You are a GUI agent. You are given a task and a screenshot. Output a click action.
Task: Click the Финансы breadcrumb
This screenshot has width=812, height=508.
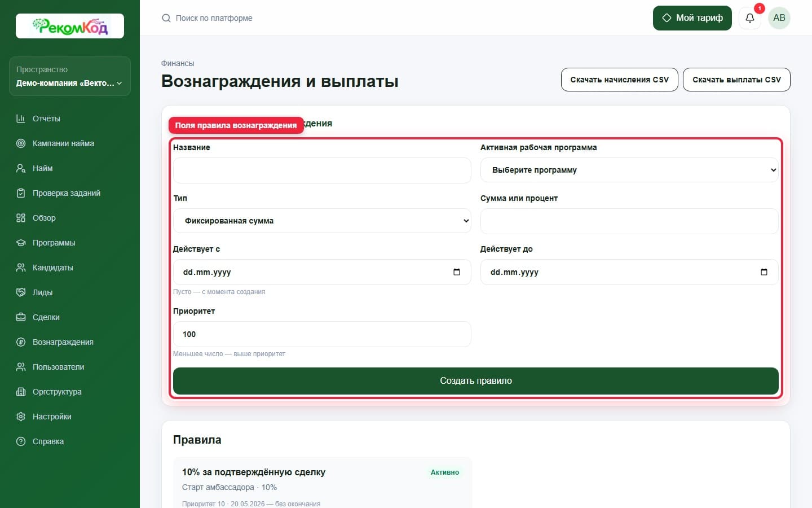(x=178, y=63)
